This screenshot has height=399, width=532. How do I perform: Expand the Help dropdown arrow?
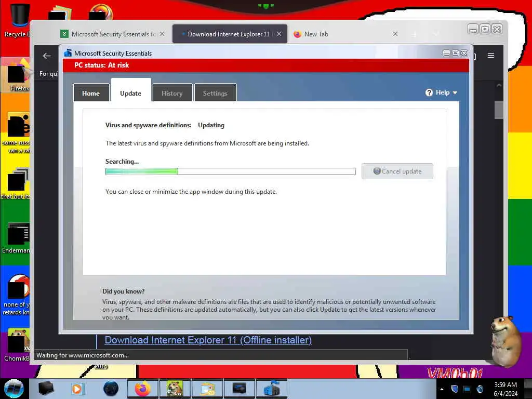pyautogui.click(x=455, y=92)
